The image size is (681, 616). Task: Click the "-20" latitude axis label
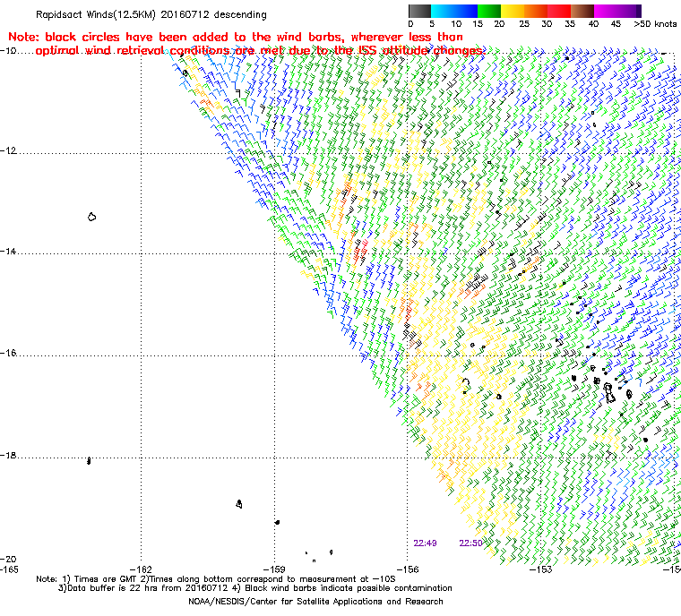click(x=8, y=559)
